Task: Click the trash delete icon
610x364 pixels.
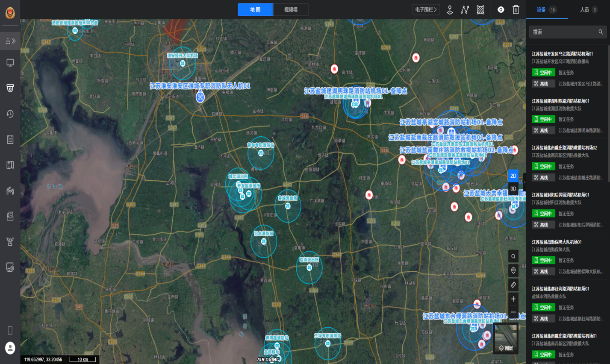Action: coord(516,10)
